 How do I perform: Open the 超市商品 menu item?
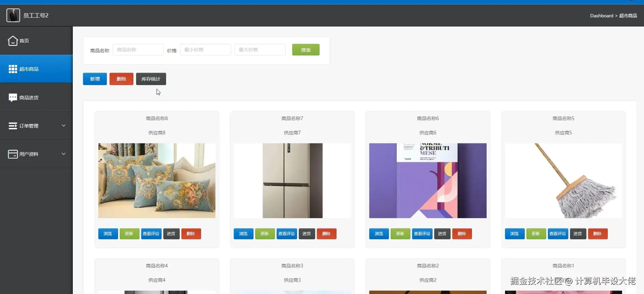pos(36,69)
